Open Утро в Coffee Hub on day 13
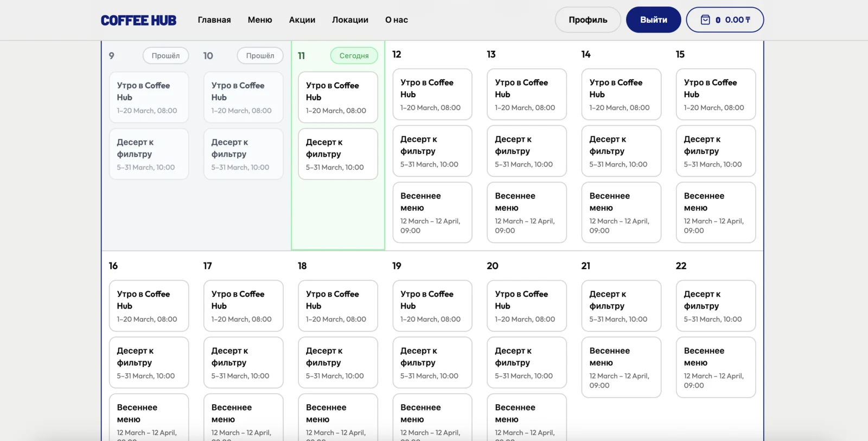Screen dimensions: 868x441 [x=527, y=94]
